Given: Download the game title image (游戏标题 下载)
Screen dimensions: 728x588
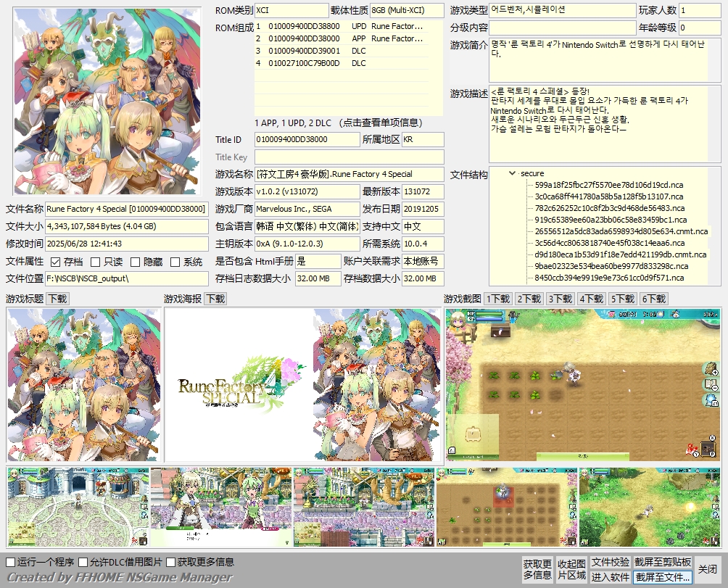Looking at the screenshot, I should click(58, 299).
